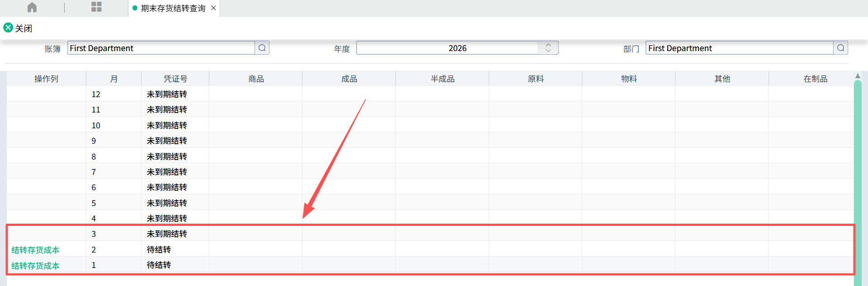Decrease the 年度 year value
This screenshot has height=286, width=868.
coord(548,51)
